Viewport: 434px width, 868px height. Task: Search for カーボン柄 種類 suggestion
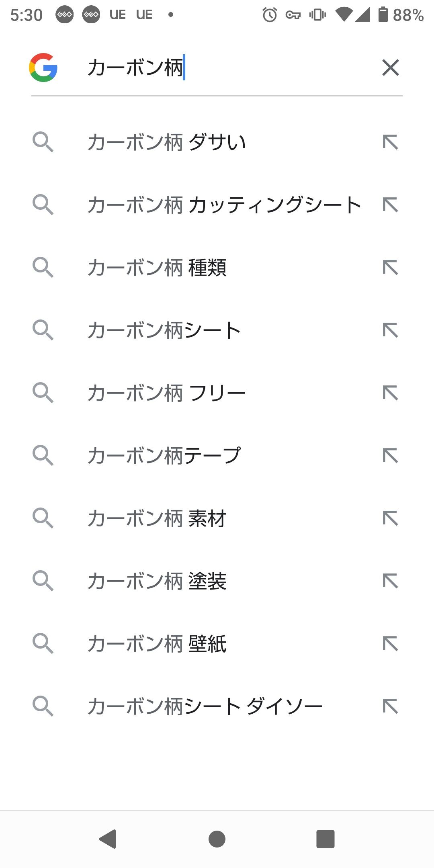157,268
